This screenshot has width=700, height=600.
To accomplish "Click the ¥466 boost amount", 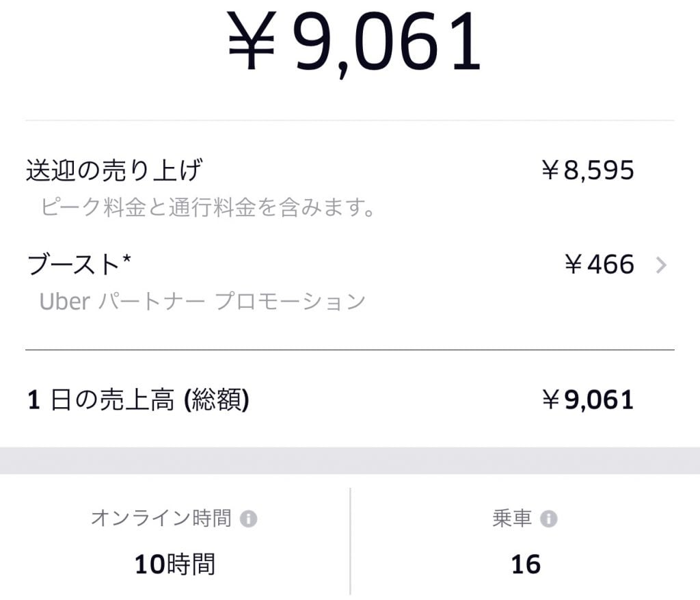I will (x=600, y=265).
